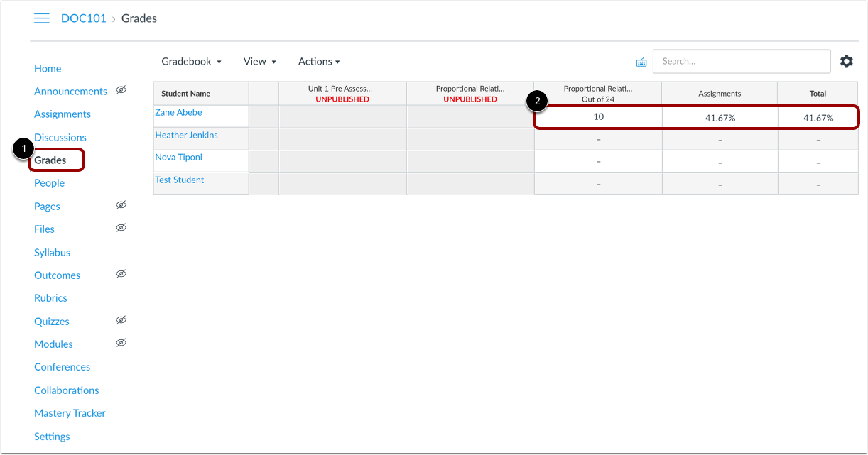Image resolution: width=868 pixels, height=455 pixels.
Task: Navigate to course Settings
Action: [x=52, y=436]
